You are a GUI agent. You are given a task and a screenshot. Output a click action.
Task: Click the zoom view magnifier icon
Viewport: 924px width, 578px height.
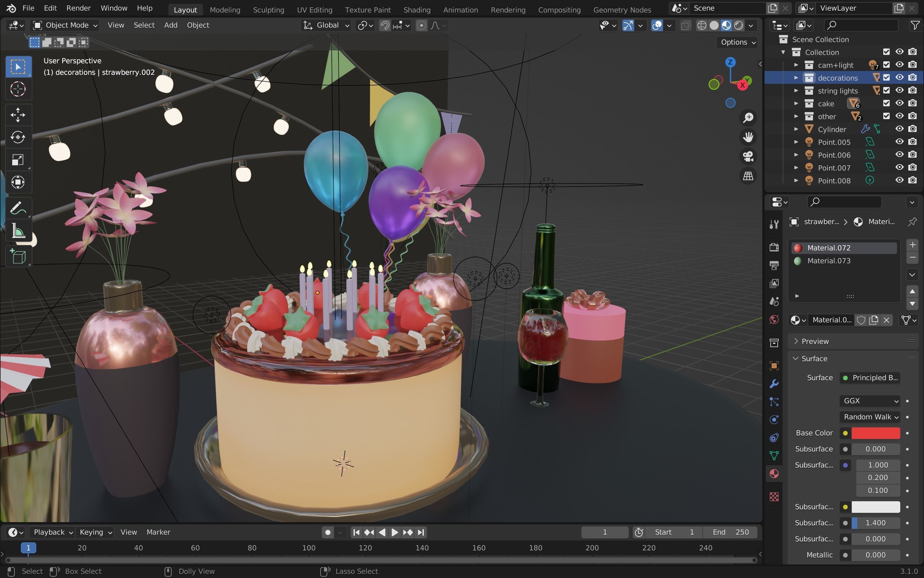[748, 117]
